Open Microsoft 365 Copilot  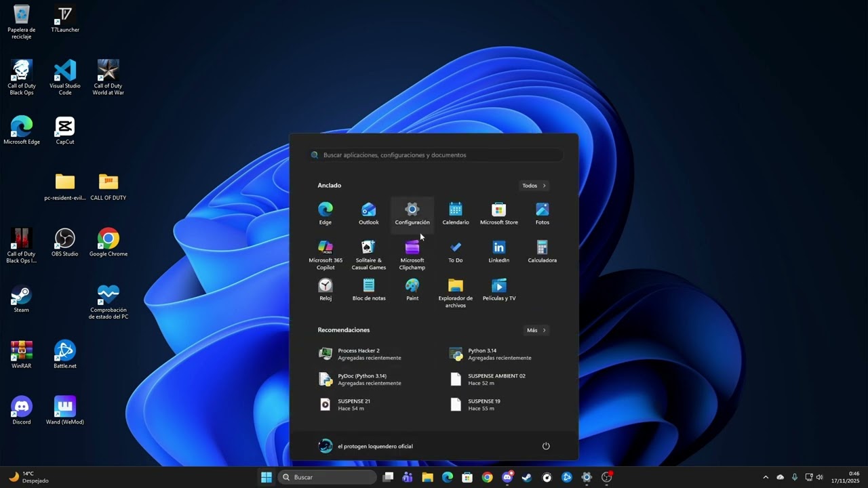tap(325, 255)
